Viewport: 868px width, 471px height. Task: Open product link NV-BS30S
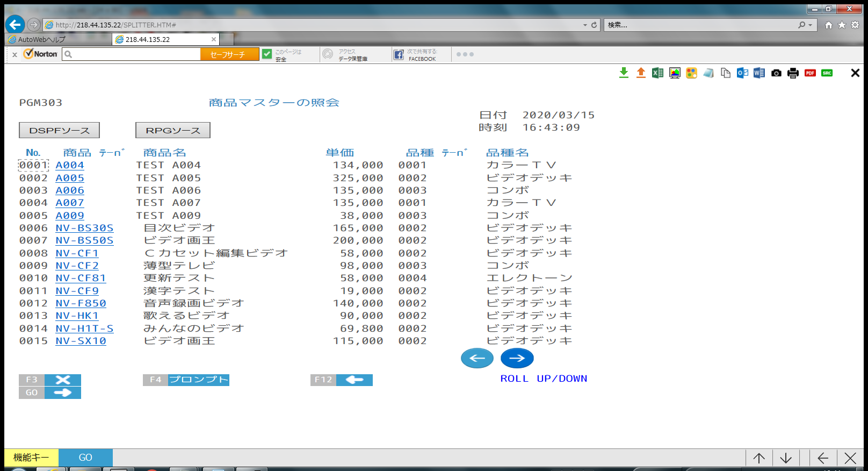84,228
